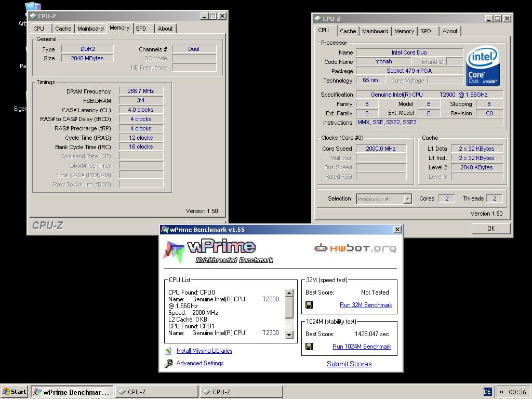Open Mainboard tab in left CPU-Z window

click(90, 29)
